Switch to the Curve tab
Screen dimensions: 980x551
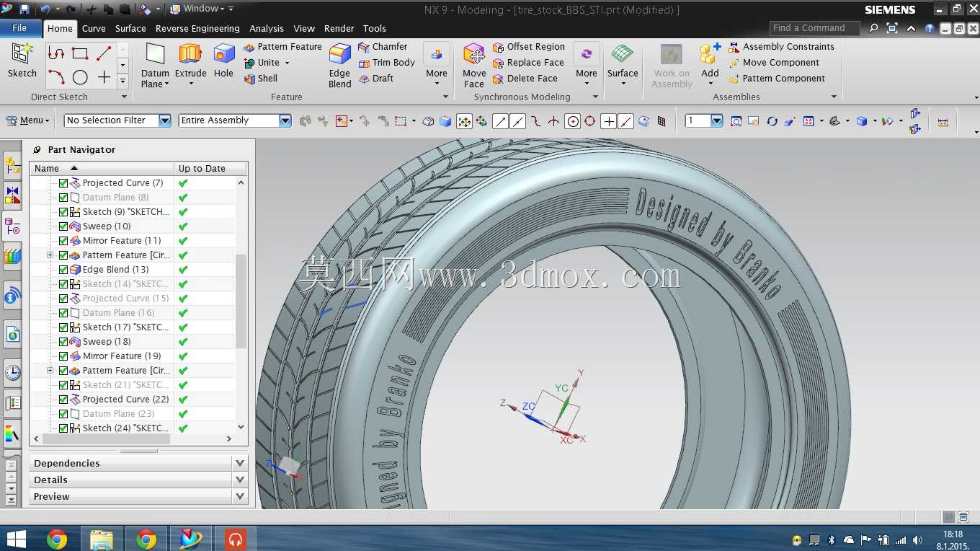click(x=94, y=29)
